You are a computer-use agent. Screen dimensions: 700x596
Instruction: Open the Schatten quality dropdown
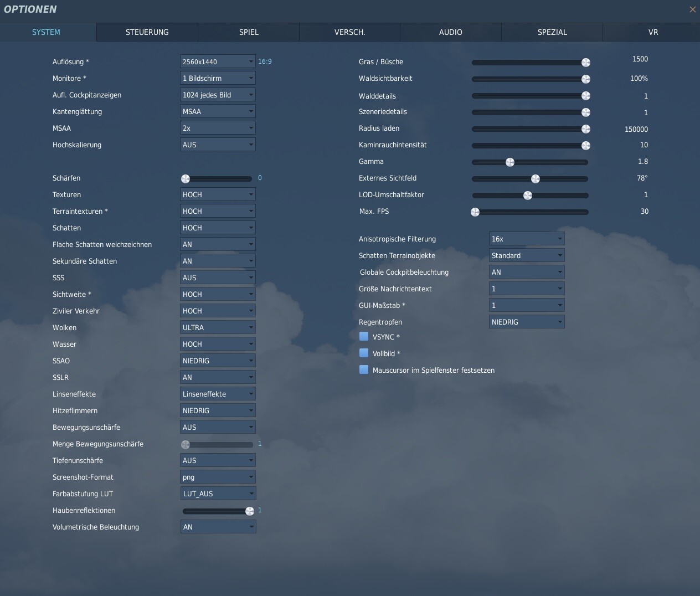pyautogui.click(x=218, y=228)
